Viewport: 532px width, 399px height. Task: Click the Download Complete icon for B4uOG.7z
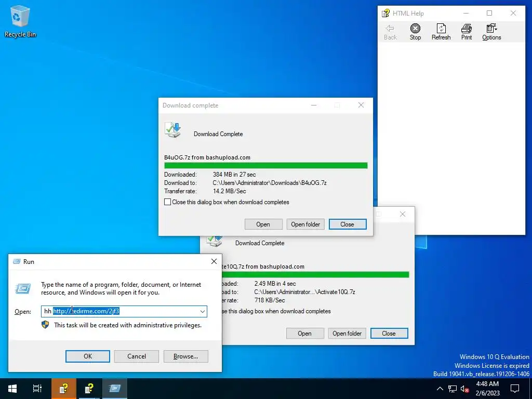(x=173, y=130)
